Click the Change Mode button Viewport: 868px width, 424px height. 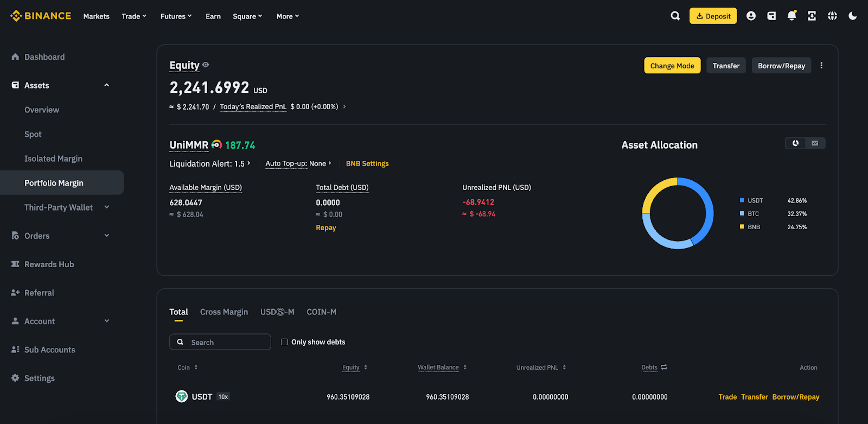[x=672, y=66]
